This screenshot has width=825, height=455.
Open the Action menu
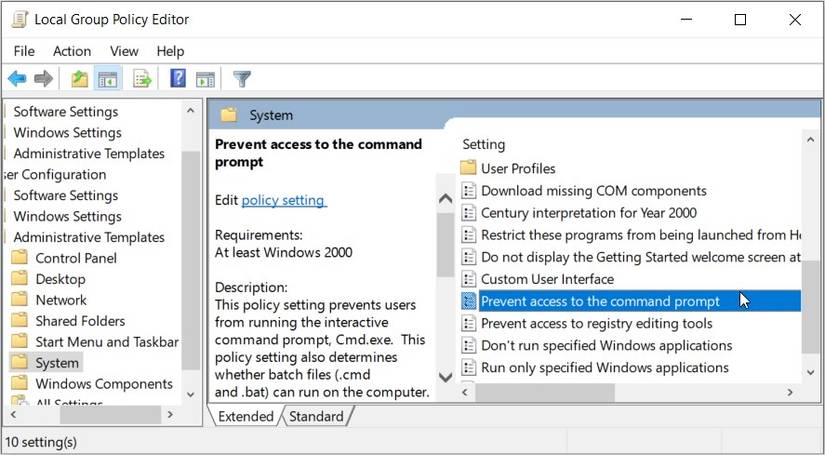72,51
